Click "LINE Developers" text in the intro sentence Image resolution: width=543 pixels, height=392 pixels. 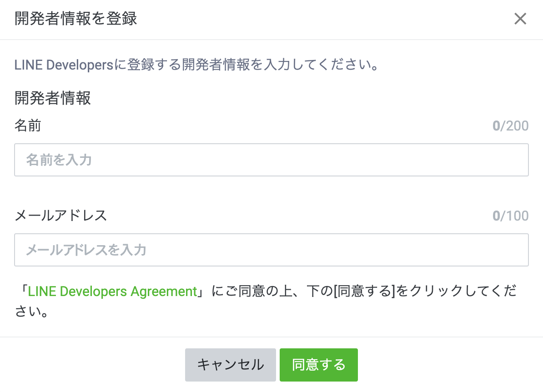(63, 65)
